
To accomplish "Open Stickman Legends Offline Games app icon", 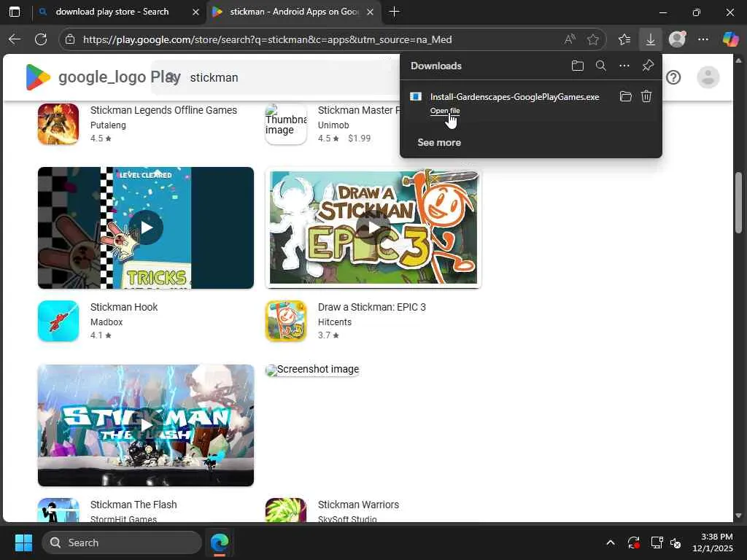I will coord(58,124).
